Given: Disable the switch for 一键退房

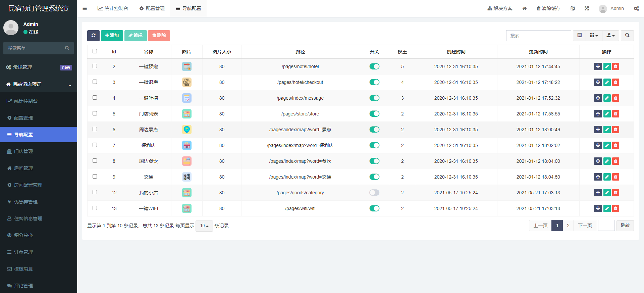Looking at the screenshot, I should tap(374, 82).
